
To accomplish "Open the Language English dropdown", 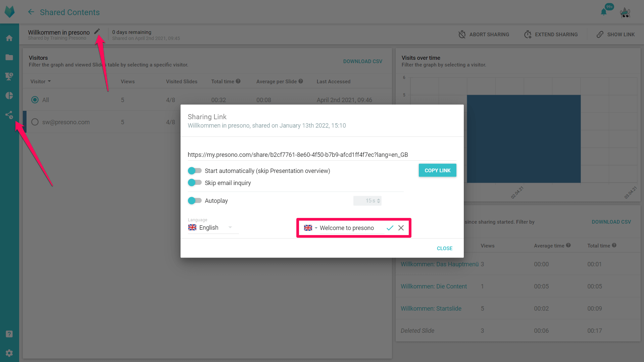I will (213, 227).
